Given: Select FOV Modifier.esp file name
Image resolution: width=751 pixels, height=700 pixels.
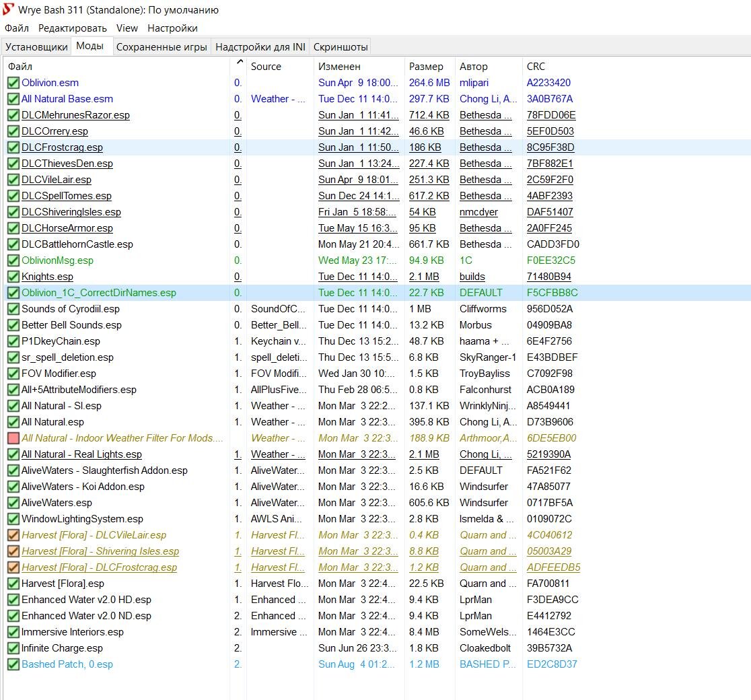Looking at the screenshot, I should tap(59, 374).
